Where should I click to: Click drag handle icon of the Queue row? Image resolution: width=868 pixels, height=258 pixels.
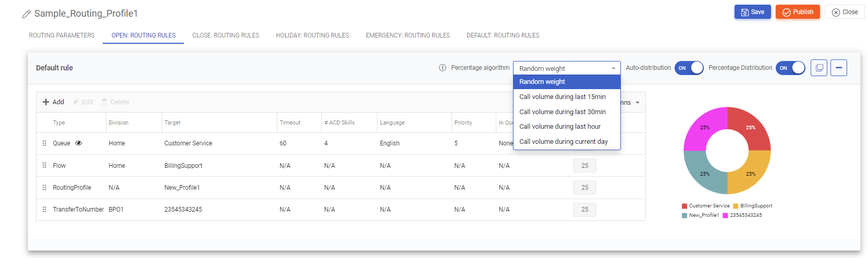point(44,143)
